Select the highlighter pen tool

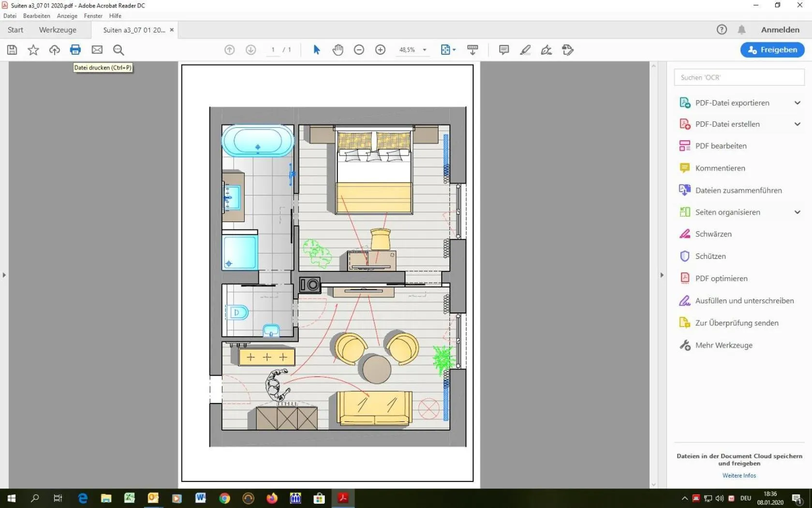pyautogui.click(x=525, y=50)
